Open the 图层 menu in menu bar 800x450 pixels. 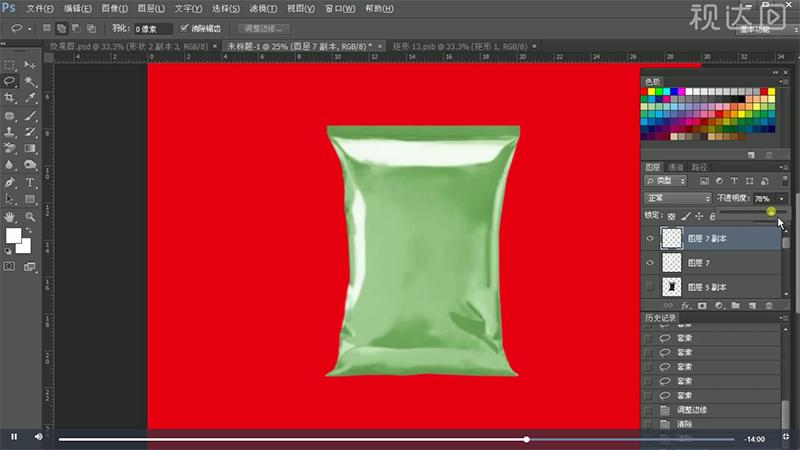pyautogui.click(x=151, y=9)
